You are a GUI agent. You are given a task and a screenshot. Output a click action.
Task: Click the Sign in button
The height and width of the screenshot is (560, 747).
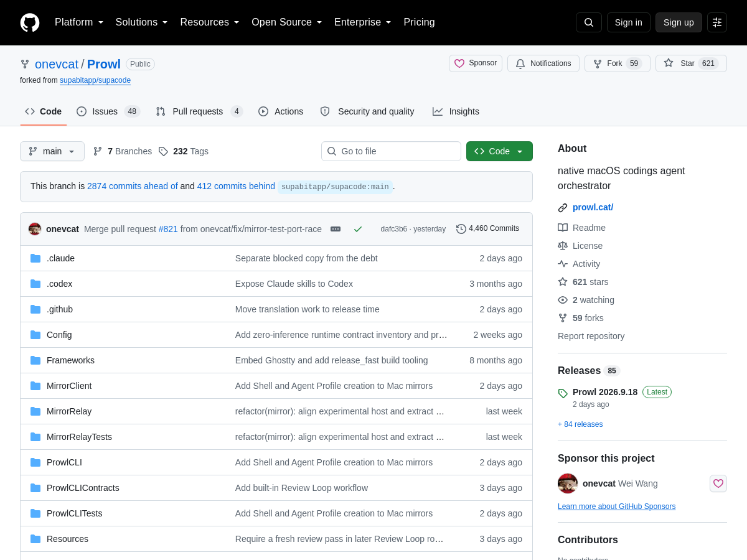click(629, 22)
